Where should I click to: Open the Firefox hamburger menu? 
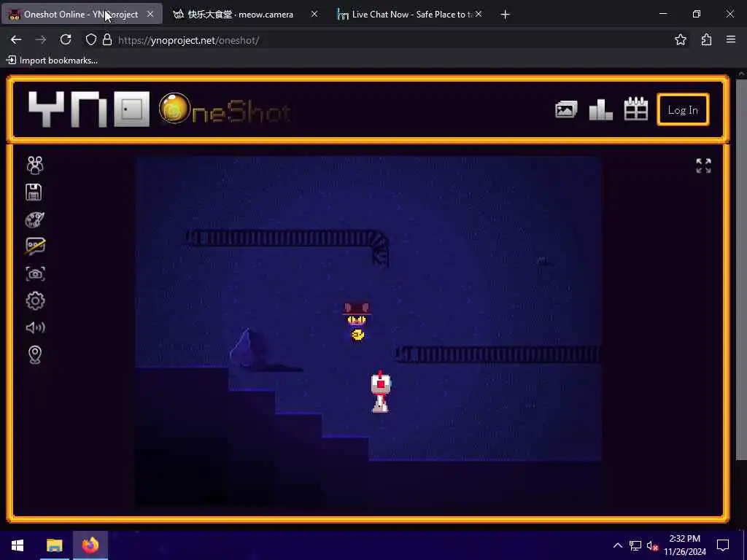pyautogui.click(x=731, y=40)
